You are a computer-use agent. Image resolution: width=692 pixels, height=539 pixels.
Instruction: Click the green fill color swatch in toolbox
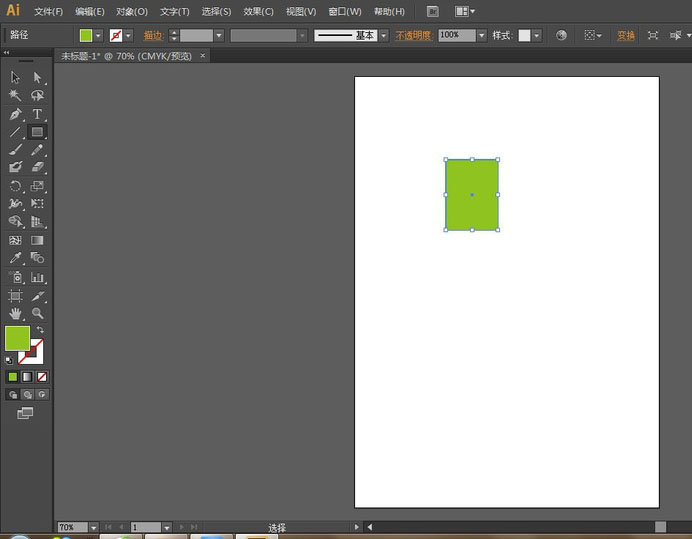pyautogui.click(x=17, y=339)
